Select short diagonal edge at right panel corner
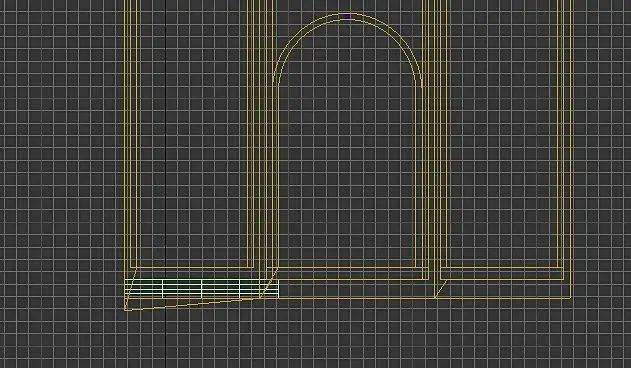The width and height of the screenshot is (631, 368). coord(441,288)
